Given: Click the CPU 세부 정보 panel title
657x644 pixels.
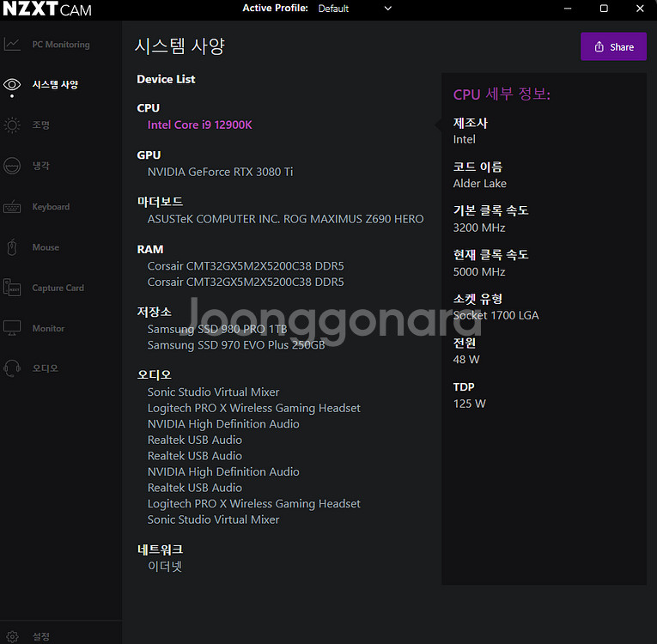Looking at the screenshot, I should (502, 94).
